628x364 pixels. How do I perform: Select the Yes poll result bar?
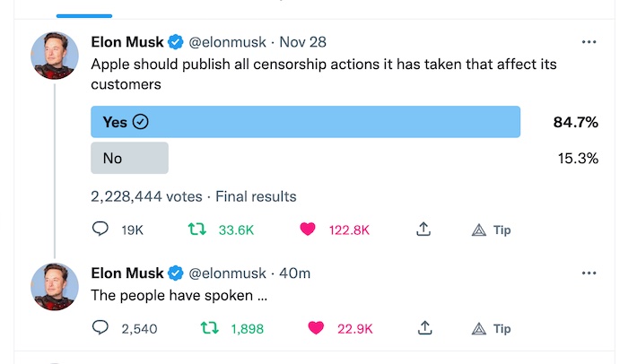tap(306, 122)
